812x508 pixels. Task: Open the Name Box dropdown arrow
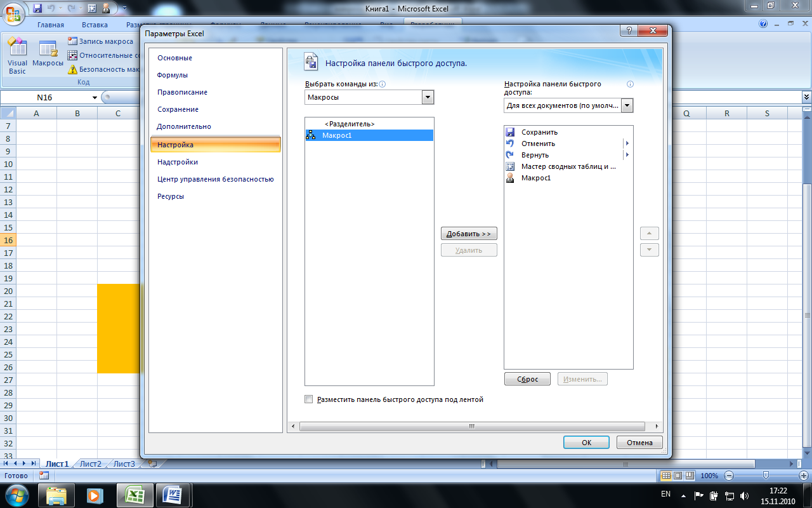pos(95,98)
